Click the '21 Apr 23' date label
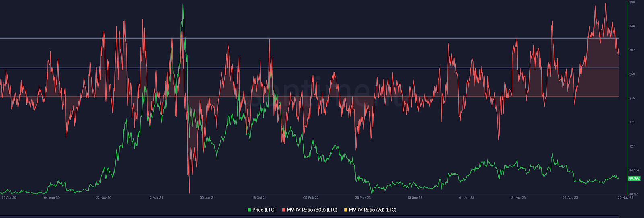The height and width of the screenshot is (218, 644). tap(518, 198)
